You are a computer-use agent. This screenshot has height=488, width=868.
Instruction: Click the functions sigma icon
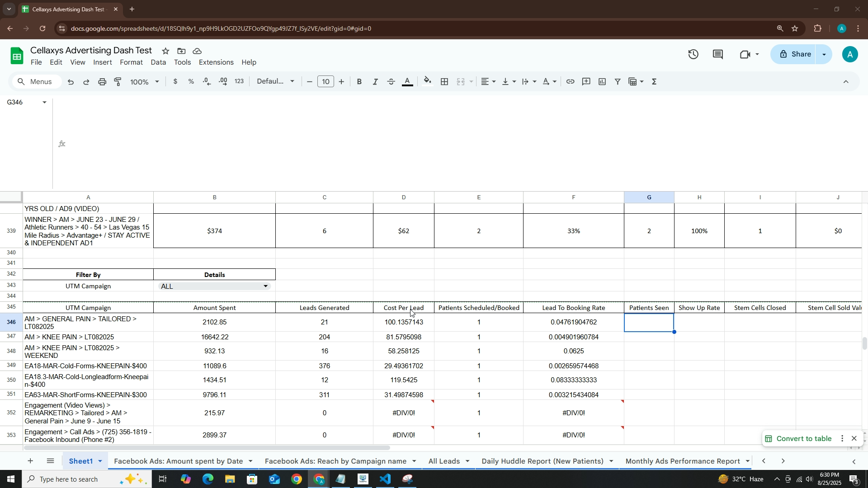tap(654, 82)
